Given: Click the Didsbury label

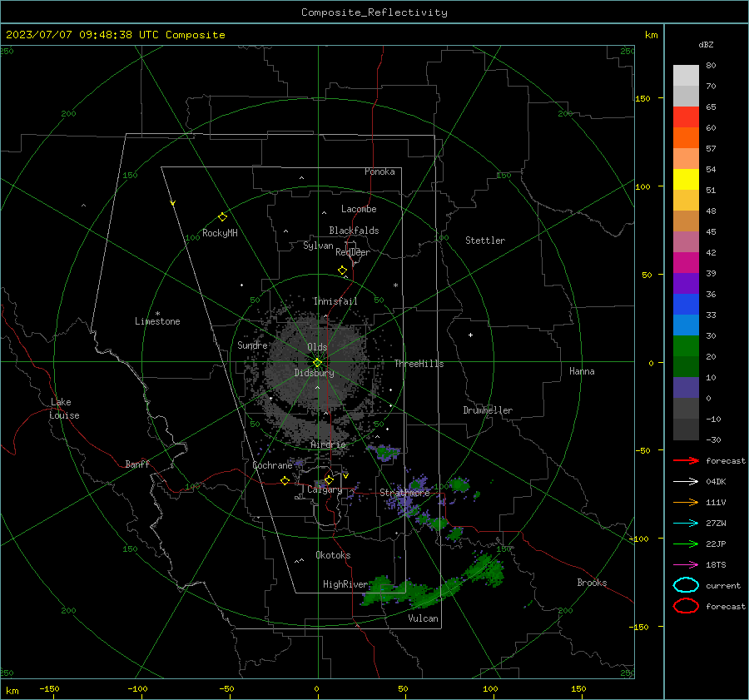Looking at the screenshot, I should click(314, 373).
